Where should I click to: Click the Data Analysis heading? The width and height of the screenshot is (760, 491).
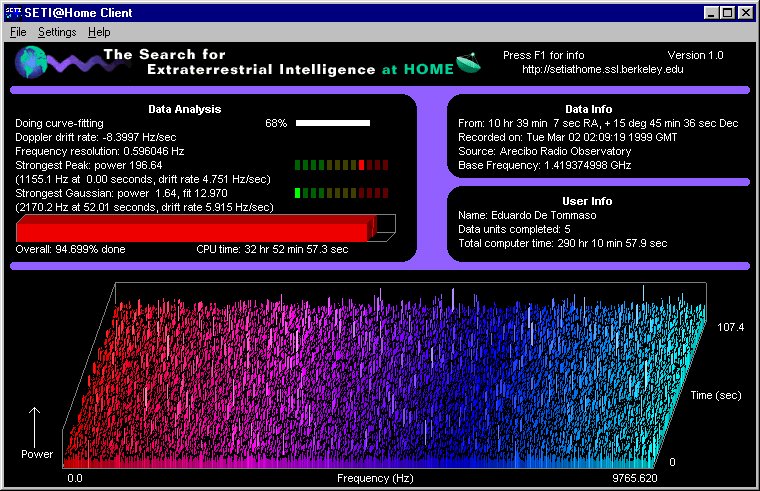tap(185, 110)
